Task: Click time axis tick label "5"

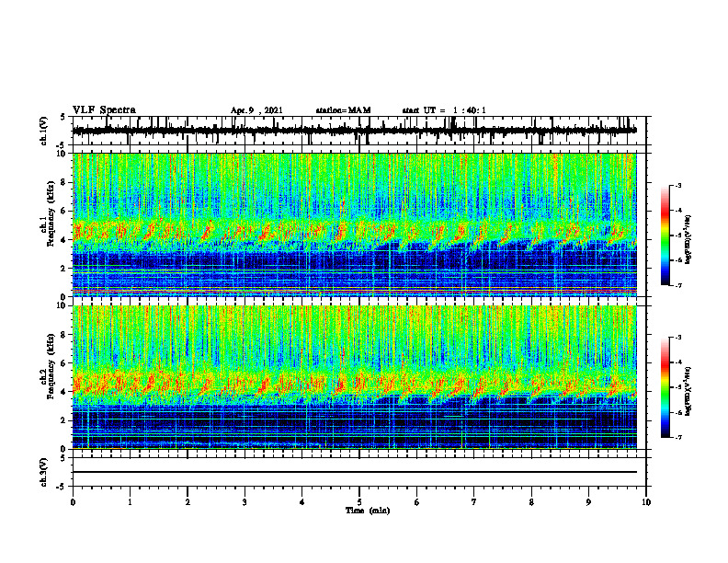Action: pyautogui.click(x=359, y=502)
